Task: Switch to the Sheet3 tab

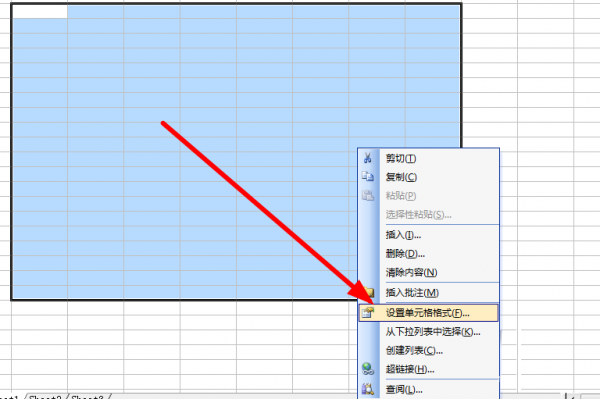Action: click(x=88, y=397)
